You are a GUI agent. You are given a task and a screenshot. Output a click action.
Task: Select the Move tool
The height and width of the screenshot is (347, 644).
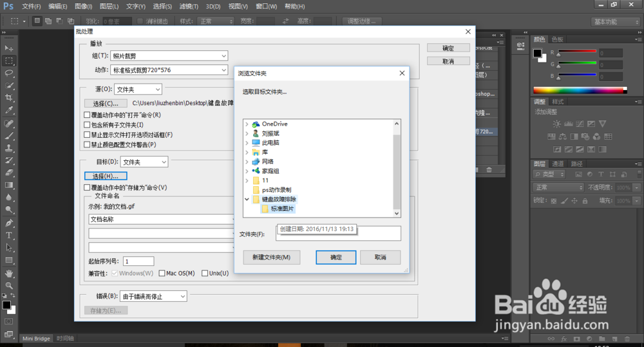tap(8, 48)
